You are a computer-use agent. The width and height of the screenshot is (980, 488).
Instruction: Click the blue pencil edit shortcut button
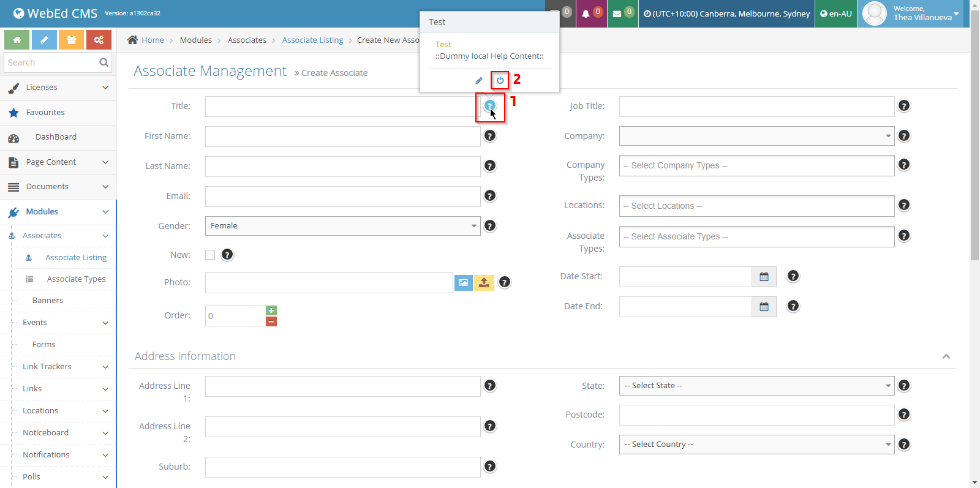pos(44,40)
